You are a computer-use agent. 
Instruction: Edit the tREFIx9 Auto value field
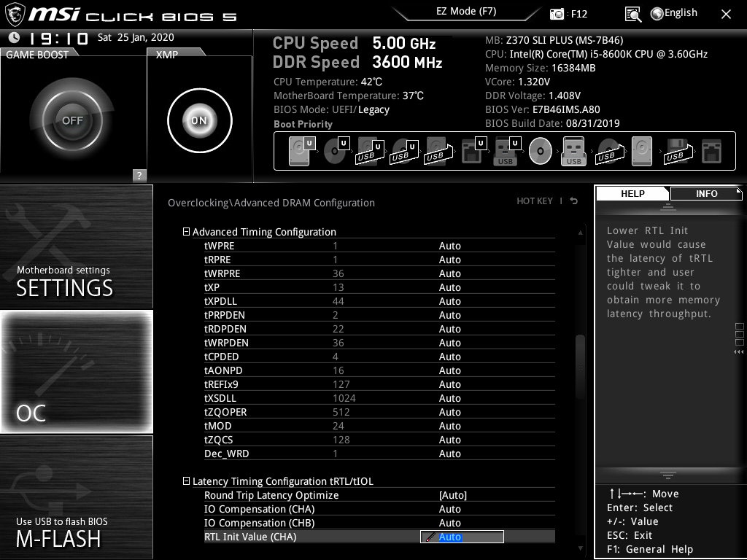(x=449, y=384)
